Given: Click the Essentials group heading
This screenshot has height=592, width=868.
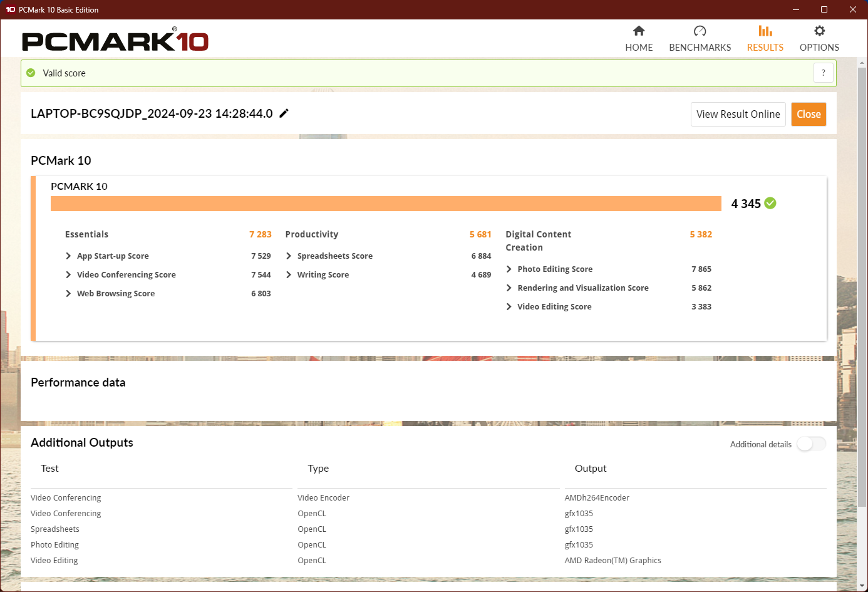Looking at the screenshot, I should click(x=86, y=234).
